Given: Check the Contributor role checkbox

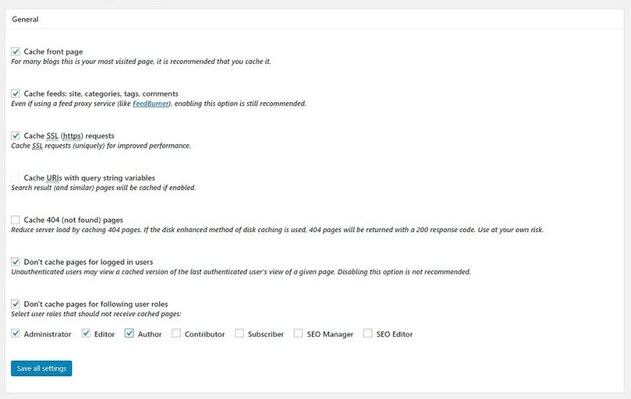Looking at the screenshot, I should (176, 333).
